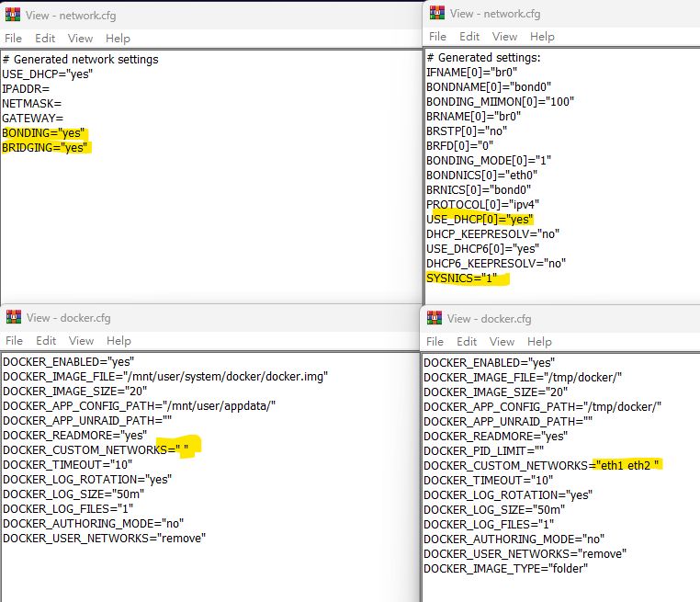Click the DOCKER_IMAGE_TYPE="folder" line
Image resolution: width=700 pixels, height=602 pixels.
[x=506, y=569]
